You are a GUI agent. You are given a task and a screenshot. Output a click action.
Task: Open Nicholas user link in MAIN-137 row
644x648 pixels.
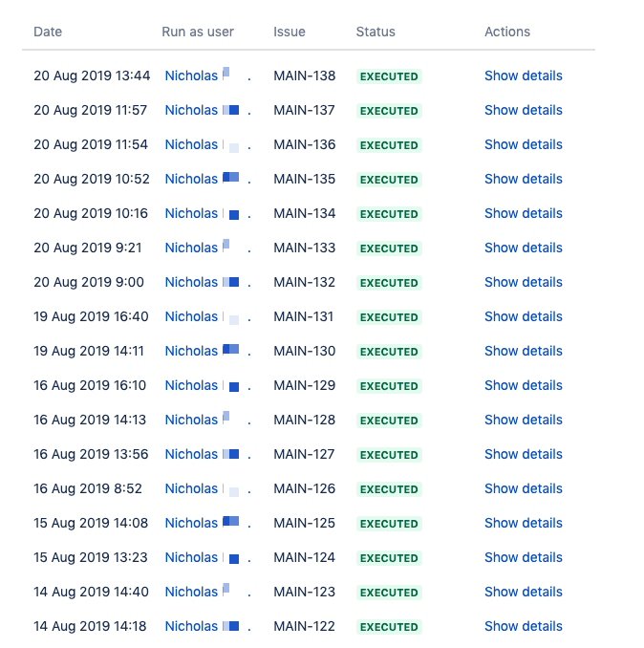pos(207,110)
